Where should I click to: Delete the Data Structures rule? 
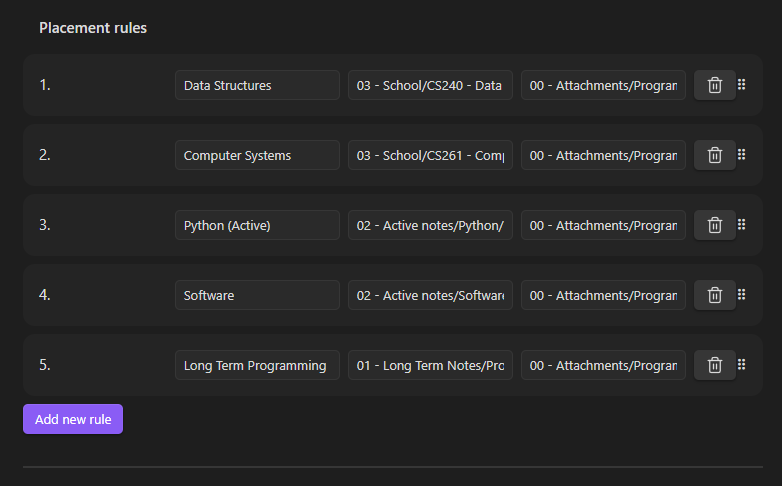(714, 85)
